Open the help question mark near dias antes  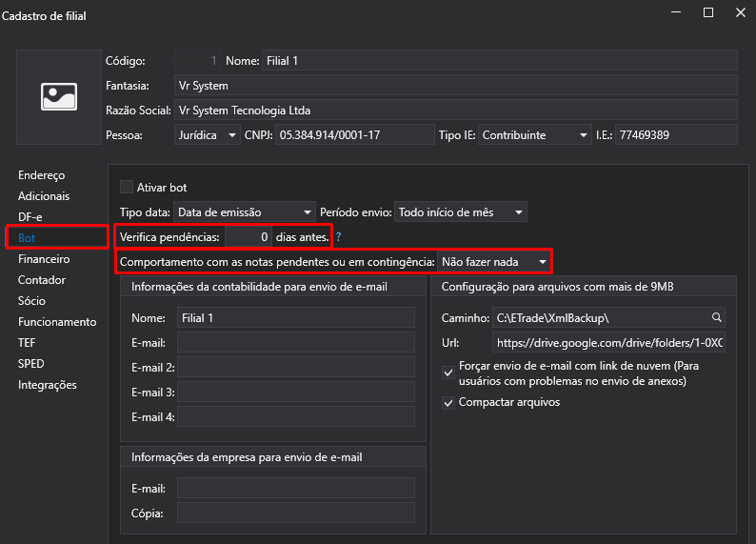pyautogui.click(x=338, y=237)
